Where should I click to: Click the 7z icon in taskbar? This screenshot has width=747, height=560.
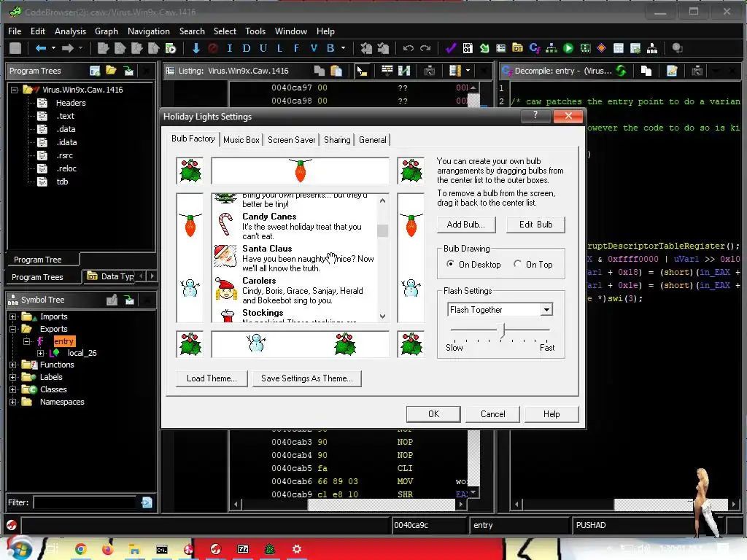click(243, 550)
